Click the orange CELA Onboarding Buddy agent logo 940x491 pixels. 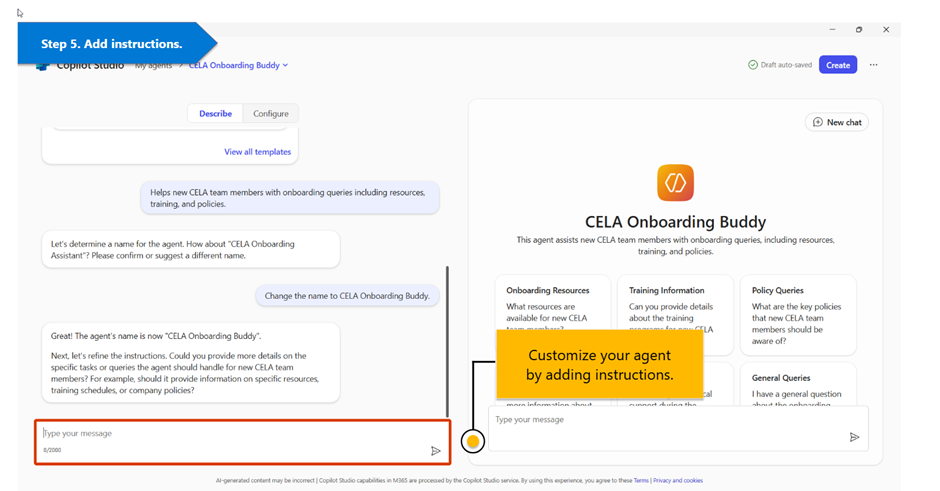(676, 183)
